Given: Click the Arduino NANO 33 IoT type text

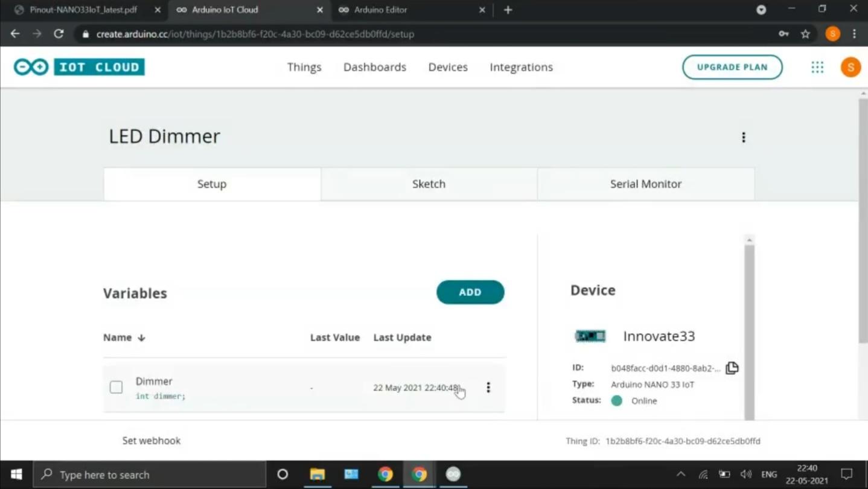Looking at the screenshot, I should click(653, 384).
